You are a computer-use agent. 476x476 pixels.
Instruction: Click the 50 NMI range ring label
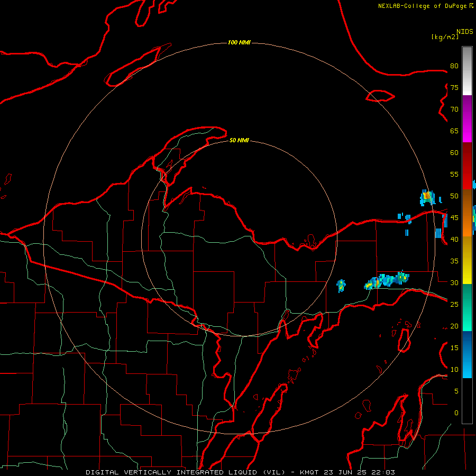click(239, 140)
